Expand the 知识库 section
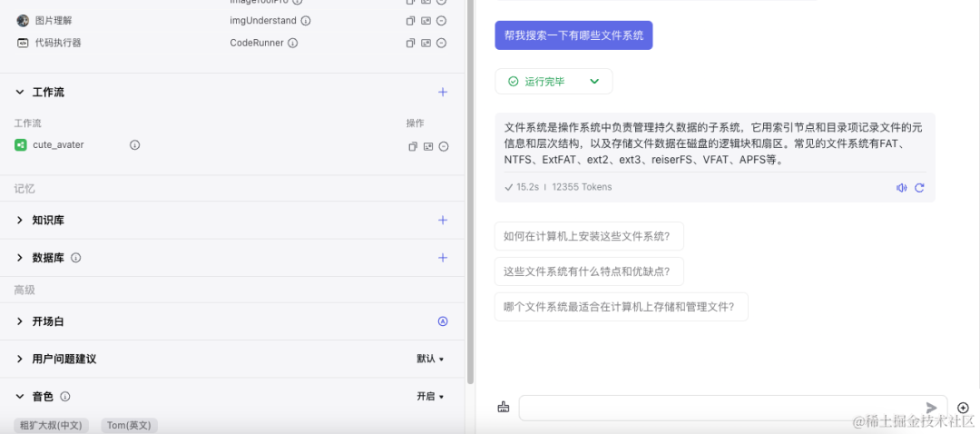The image size is (980, 434). click(x=19, y=220)
